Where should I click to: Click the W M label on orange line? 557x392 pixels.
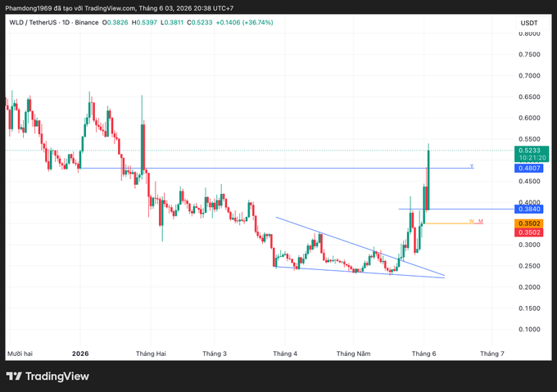click(x=476, y=221)
